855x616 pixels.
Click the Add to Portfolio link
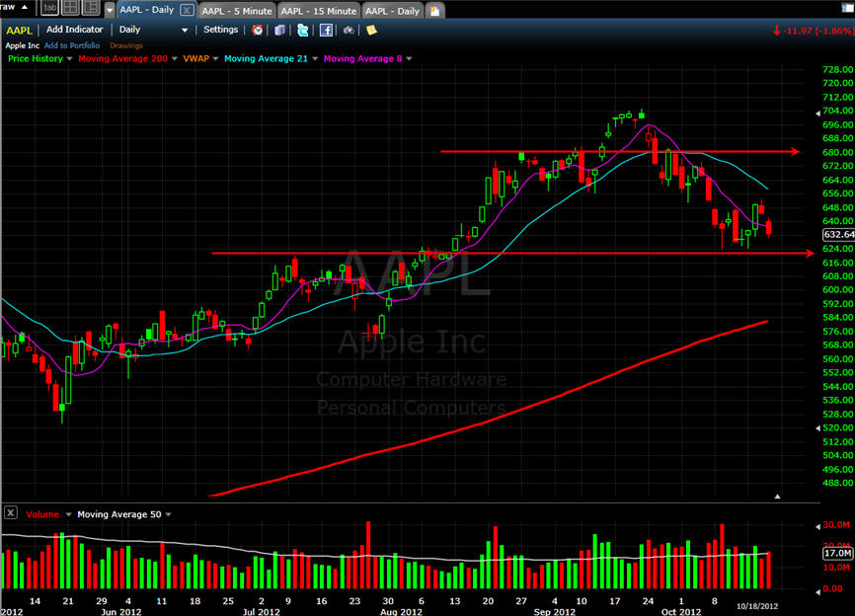point(72,45)
